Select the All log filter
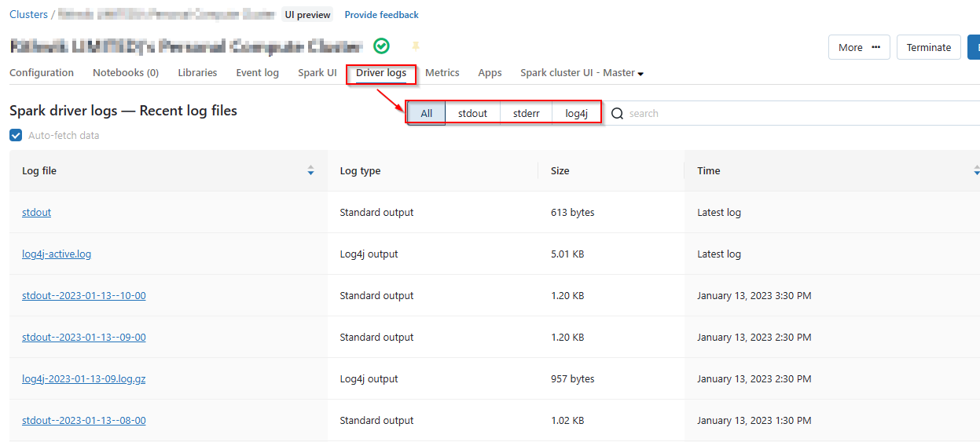The image size is (980, 442). click(x=427, y=113)
